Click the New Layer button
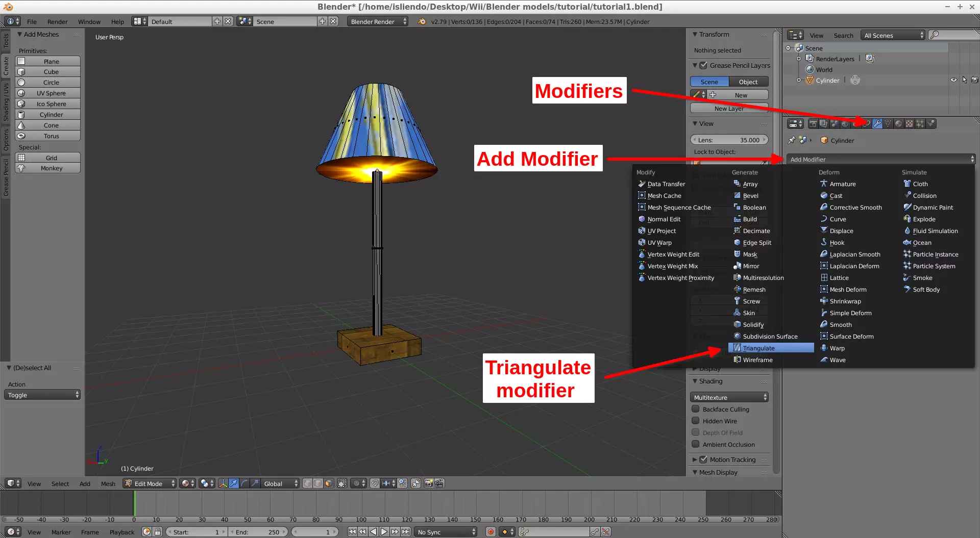The image size is (980, 538). [729, 108]
